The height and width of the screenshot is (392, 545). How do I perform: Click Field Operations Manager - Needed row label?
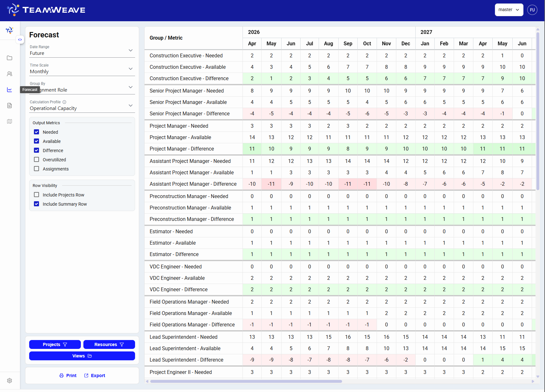click(189, 302)
